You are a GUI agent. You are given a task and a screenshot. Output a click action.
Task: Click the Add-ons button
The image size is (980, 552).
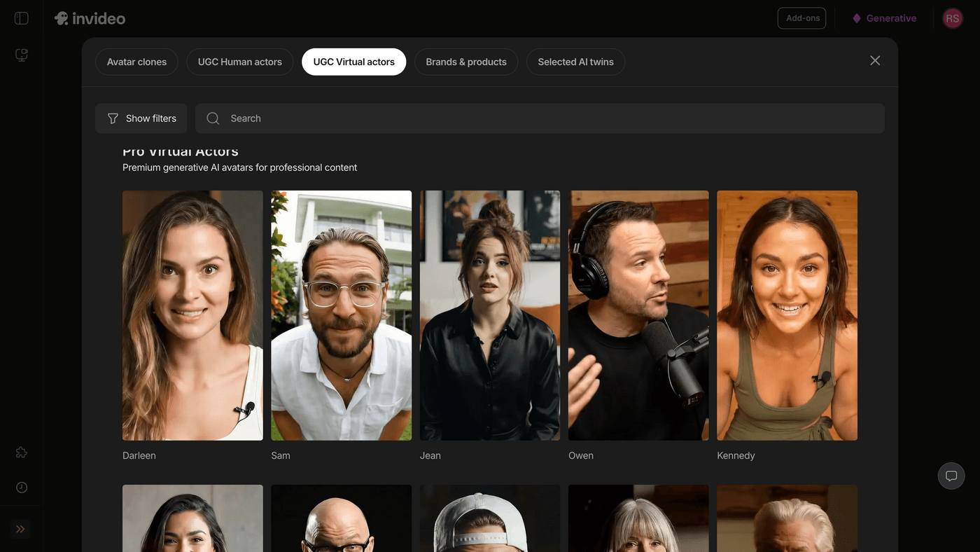point(802,18)
